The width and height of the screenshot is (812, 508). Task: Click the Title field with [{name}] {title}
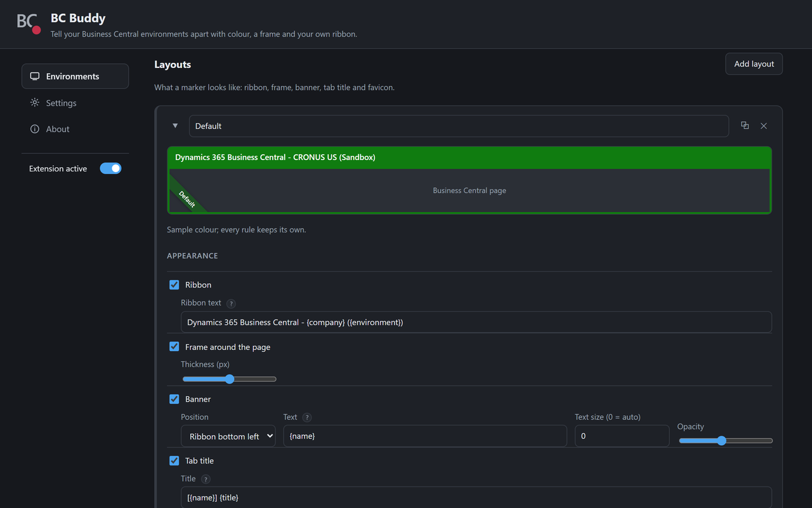coord(476,497)
